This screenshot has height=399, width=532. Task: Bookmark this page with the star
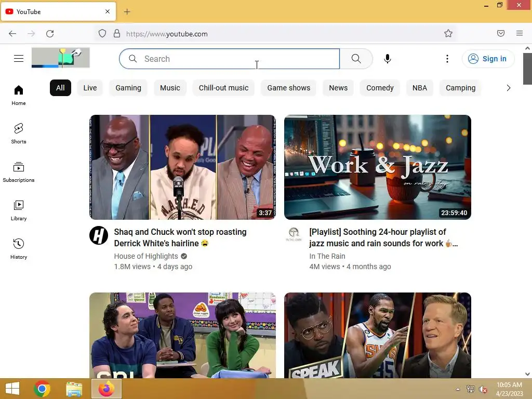tap(448, 33)
